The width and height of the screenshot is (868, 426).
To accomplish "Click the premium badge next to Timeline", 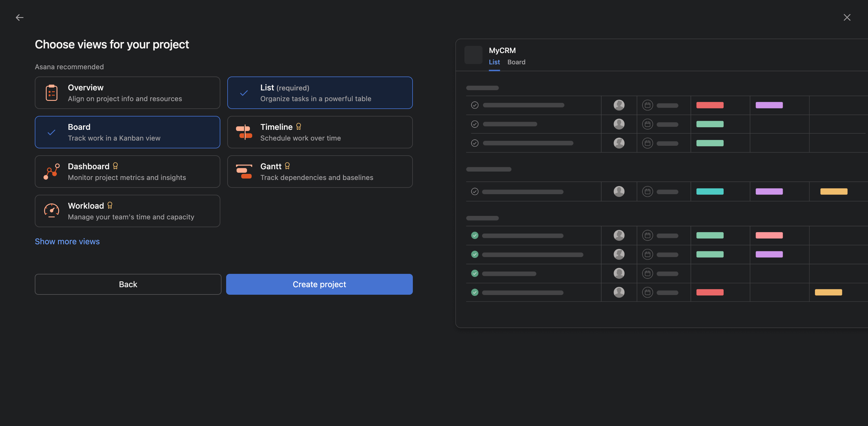I will pos(299,127).
